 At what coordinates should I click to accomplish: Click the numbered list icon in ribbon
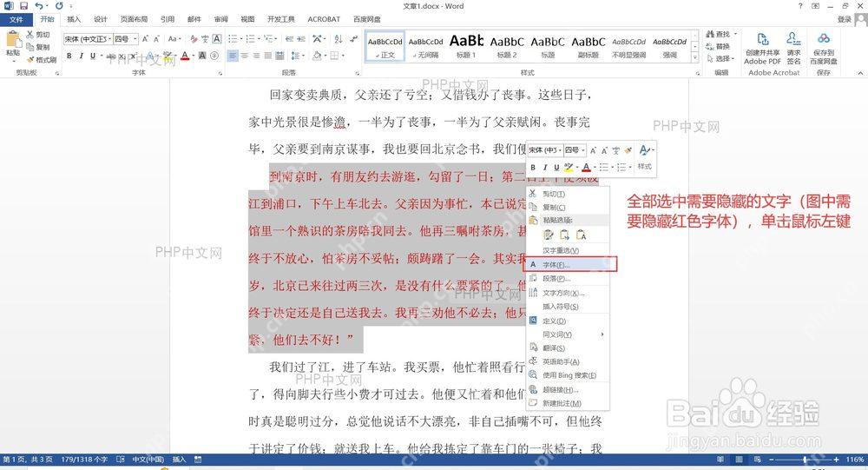250,39
